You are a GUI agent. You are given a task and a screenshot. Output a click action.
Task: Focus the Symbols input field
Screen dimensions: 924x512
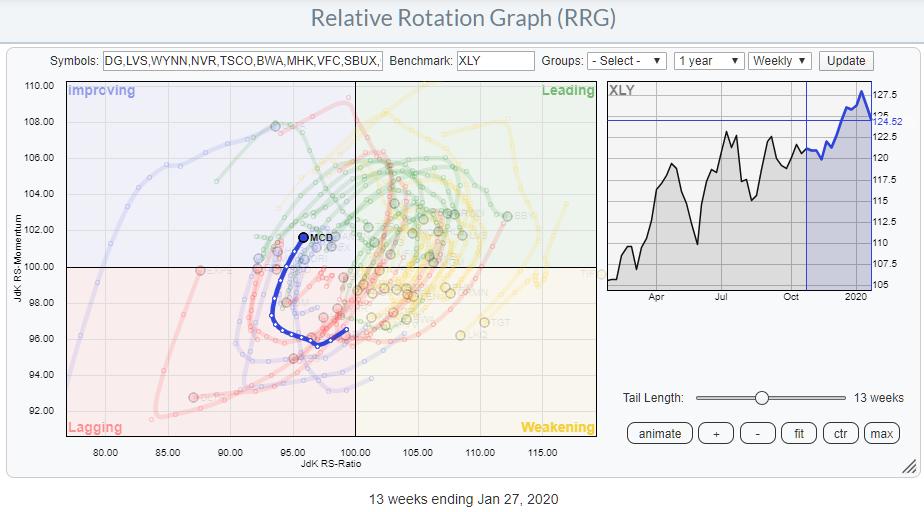coord(242,61)
